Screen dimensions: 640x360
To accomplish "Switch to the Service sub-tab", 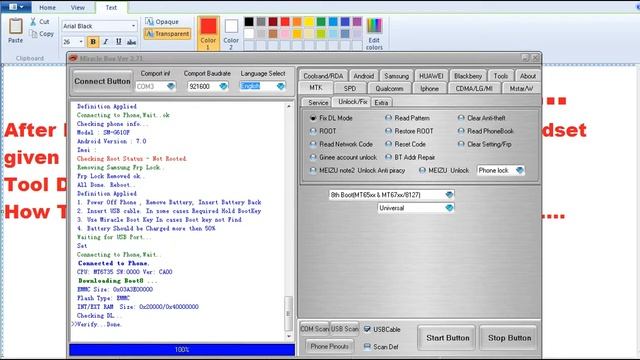I will pos(318,103).
